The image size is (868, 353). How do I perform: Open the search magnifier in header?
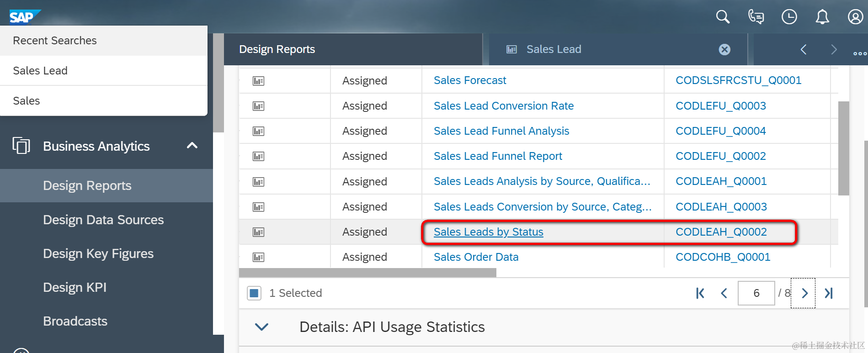point(723,17)
